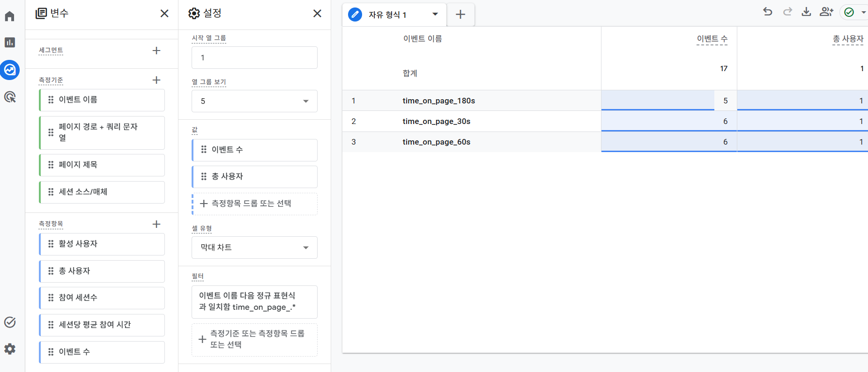Add a new metric (측정항목) plus icon
The image size is (868, 372).
click(x=156, y=224)
